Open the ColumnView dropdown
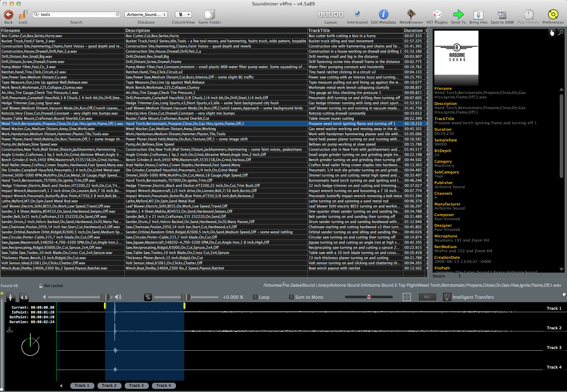Viewport: 567px width, 392px height. pyautogui.click(x=183, y=14)
